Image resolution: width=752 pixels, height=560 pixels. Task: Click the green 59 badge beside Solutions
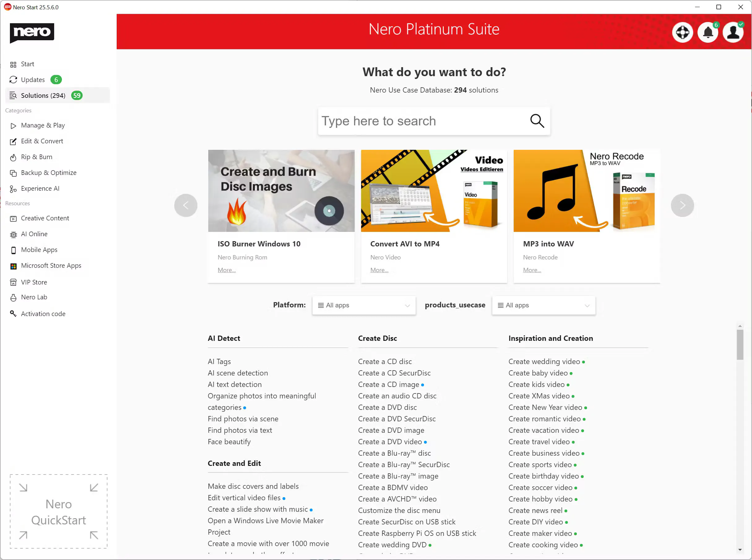(77, 96)
